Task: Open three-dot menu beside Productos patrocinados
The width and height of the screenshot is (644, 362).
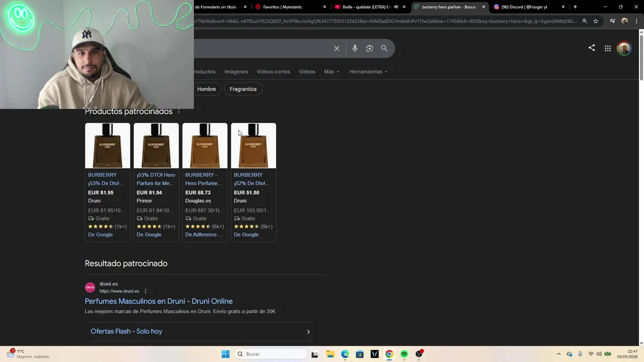Action: [179, 111]
